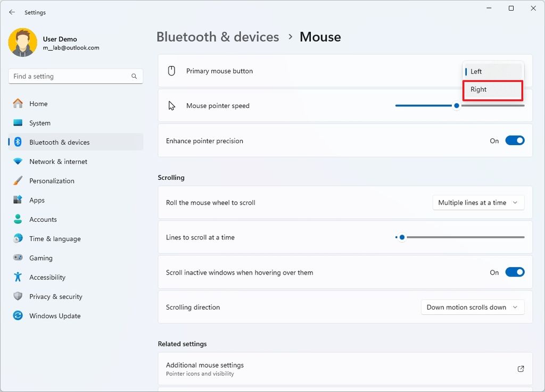This screenshot has width=545, height=392.
Task: Open the Roll mouse wheel to scroll dropdown
Action: [x=477, y=203]
